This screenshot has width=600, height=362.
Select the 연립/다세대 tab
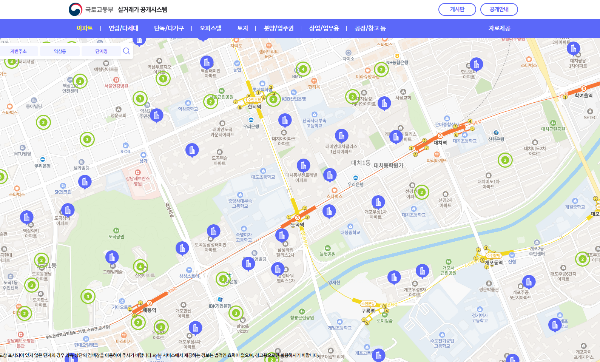pyautogui.click(x=123, y=28)
